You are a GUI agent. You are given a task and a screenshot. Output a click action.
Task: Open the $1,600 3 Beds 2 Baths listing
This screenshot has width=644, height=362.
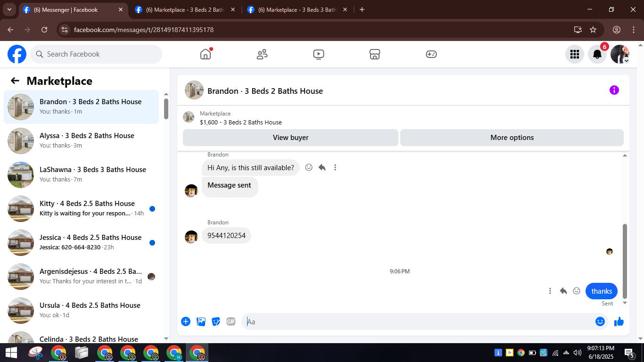241,122
